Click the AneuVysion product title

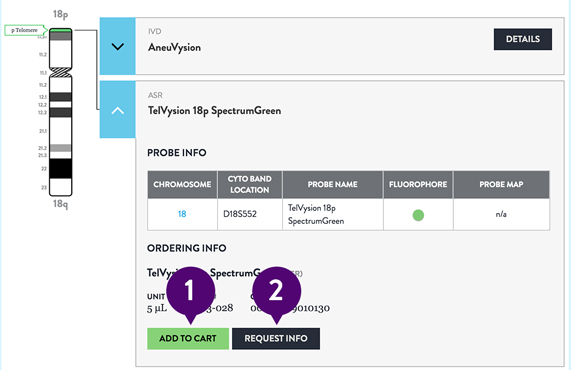tap(174, 48)
